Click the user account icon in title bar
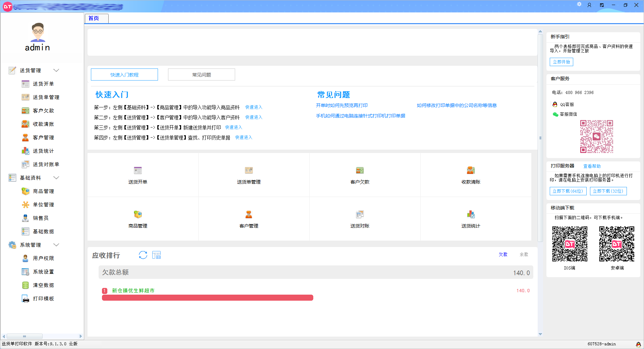Image resolution: width=644 pixels, height=349 pixels. 589,5
